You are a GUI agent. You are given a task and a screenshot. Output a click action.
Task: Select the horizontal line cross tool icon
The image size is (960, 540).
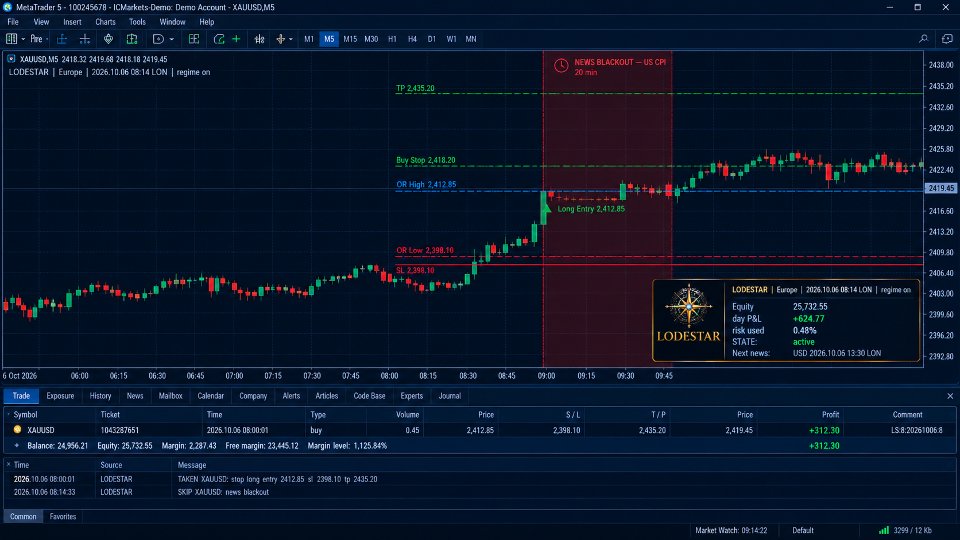(85, 39)
